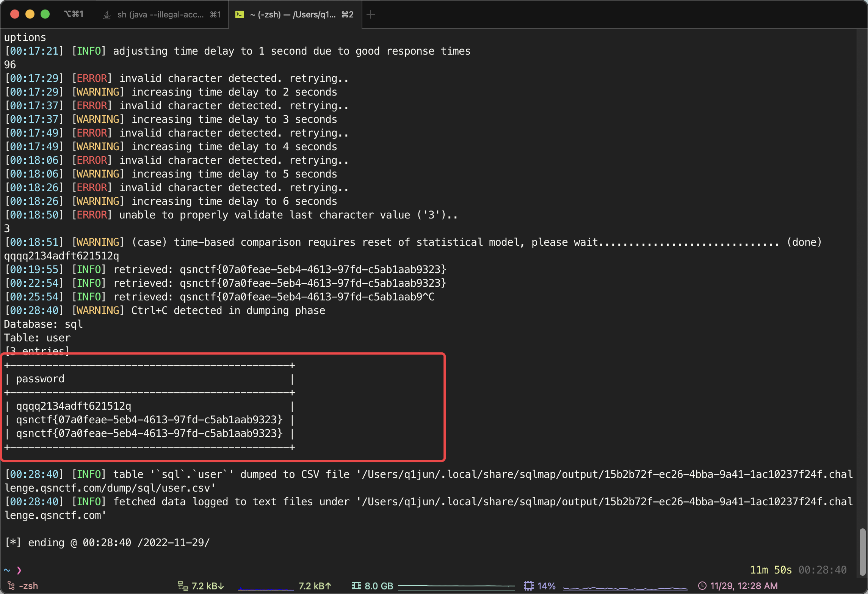Viewport: 868px width, 594px height.
Task: Click the ⌥⌘1 window shortcut label
Action: pyautogui.click(x=74, y=14)
